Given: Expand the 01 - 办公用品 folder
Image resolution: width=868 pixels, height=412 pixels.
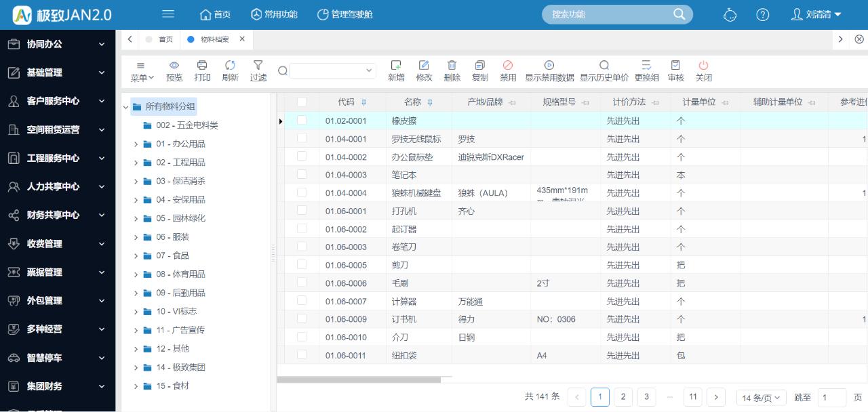Looking at the screenshot, I should [x=135, y=144].
